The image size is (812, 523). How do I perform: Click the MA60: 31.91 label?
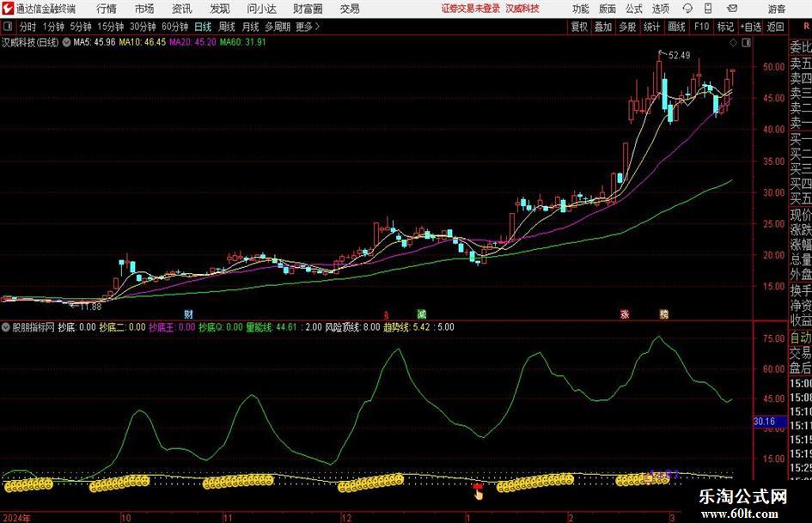coord(242,42)
